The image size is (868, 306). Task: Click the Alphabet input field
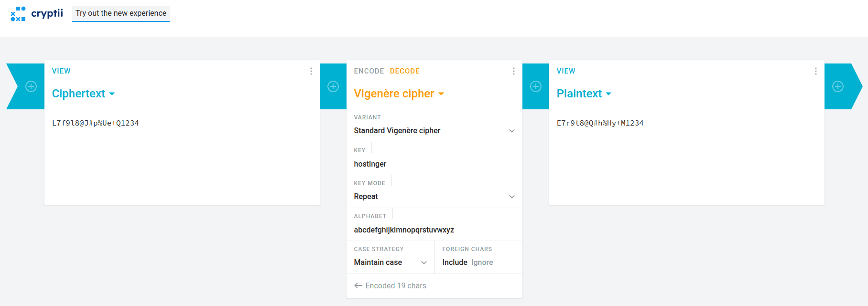434,230
